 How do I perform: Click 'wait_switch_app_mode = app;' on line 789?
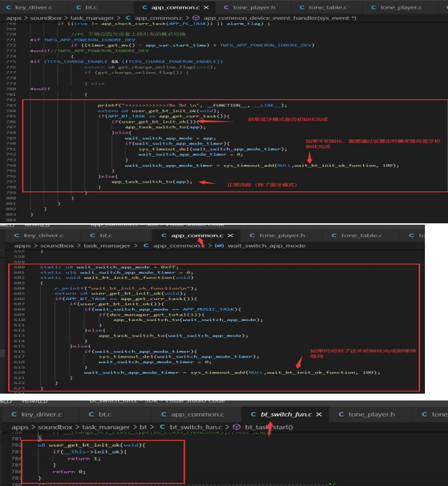170,138
